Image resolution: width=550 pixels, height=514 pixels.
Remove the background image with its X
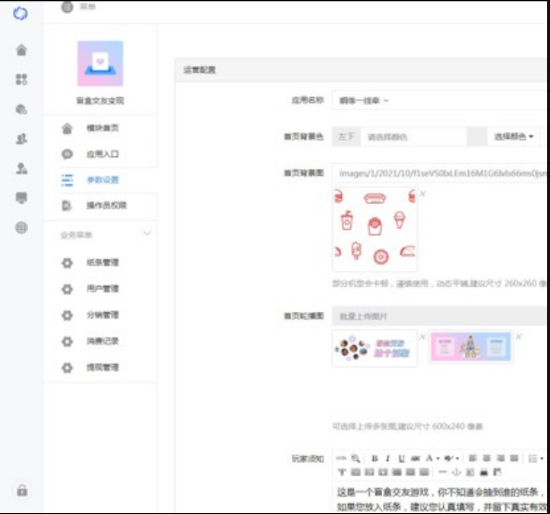click(423, 193)
